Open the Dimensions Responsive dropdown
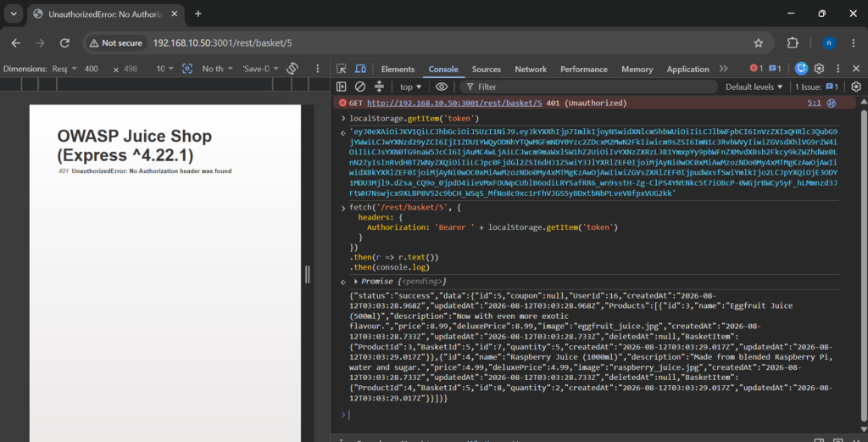868x442 pixels. [64, 69]
